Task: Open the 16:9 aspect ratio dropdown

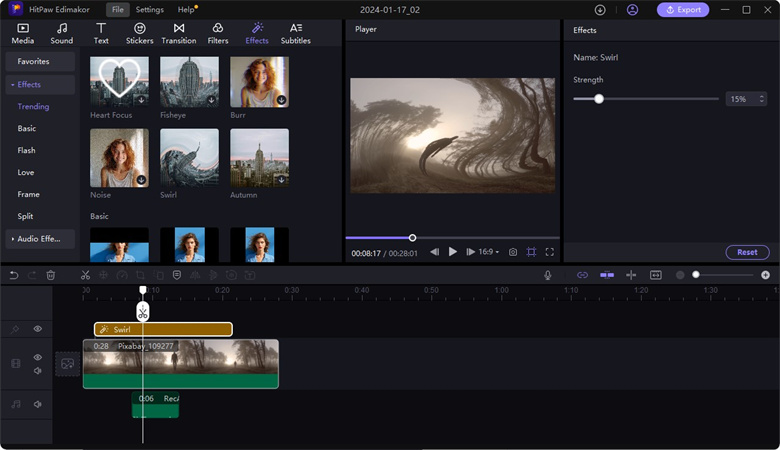Action: click(488, 252)
